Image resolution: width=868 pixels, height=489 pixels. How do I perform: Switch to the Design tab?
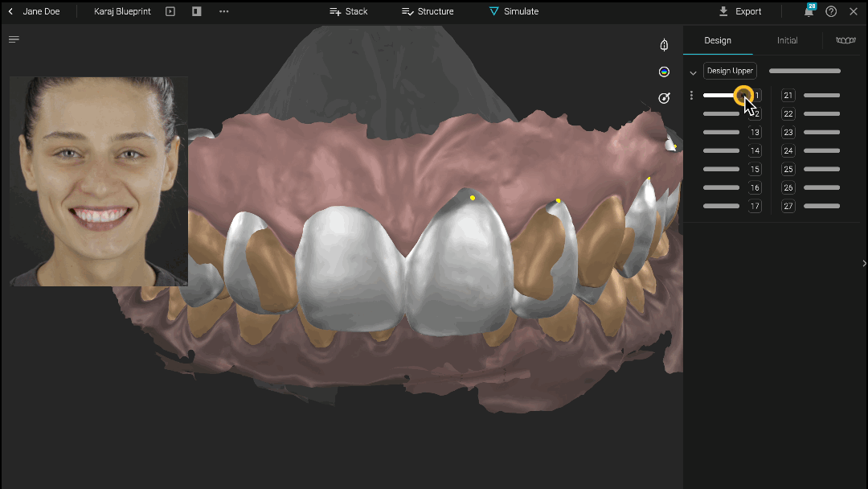pyautogui.click(x=718, y=40)
